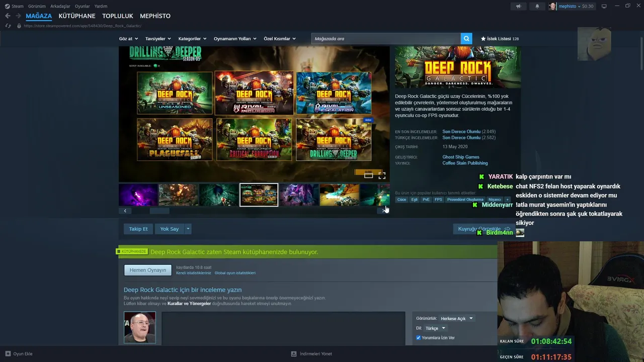Open the Dil Türkçe dropdown

(x=435, y=328)
